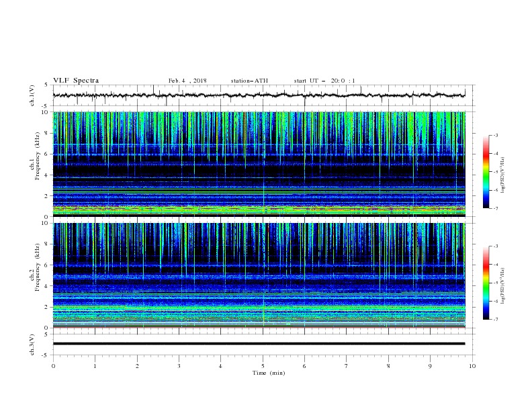
Task: Click the "5" tick on the time axis
Action: coord(263,366)
